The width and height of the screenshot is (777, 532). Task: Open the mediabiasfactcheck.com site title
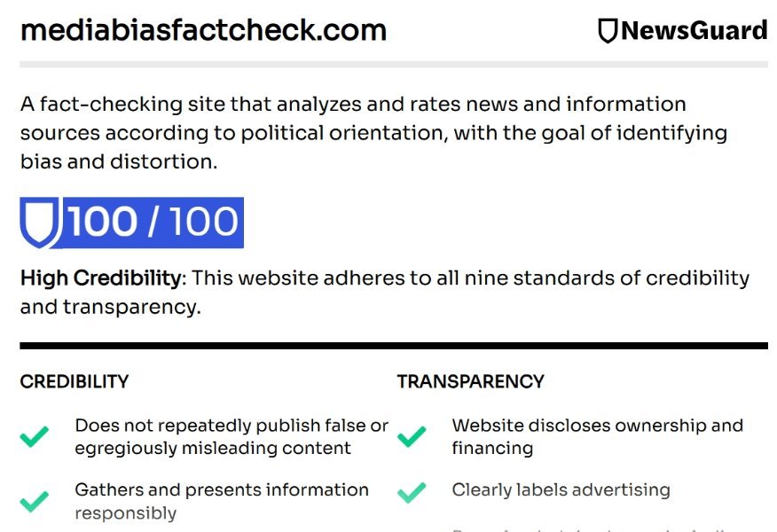click(x=203, y=30)
